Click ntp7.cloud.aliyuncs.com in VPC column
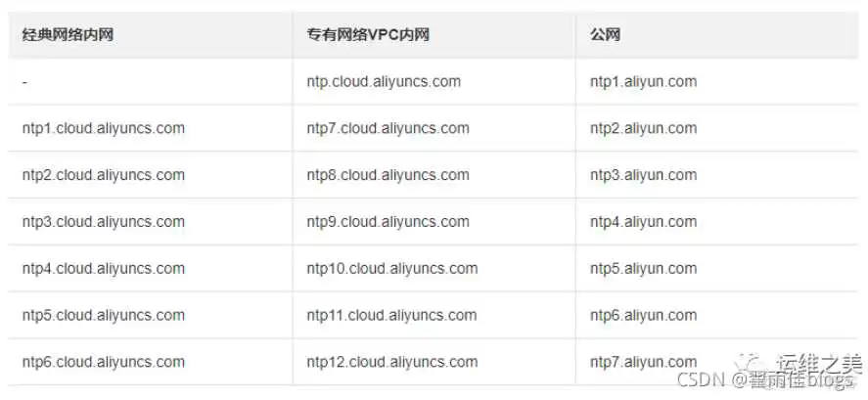The width and height of the screenshot is (868, 400). click(388, 128)
